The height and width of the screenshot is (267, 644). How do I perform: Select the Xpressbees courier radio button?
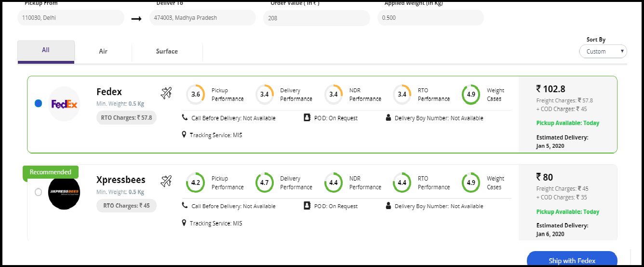[x=38, y=192]
